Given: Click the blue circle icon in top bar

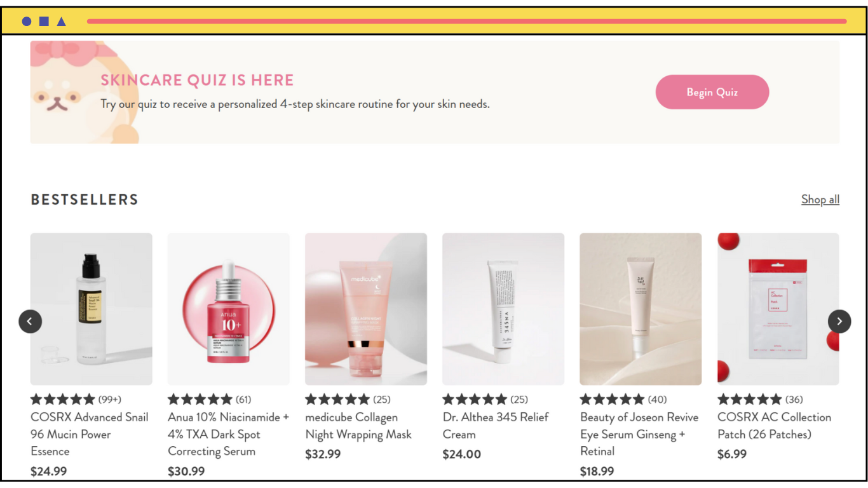Looking at the screenshot, I should tap(27, 22).
